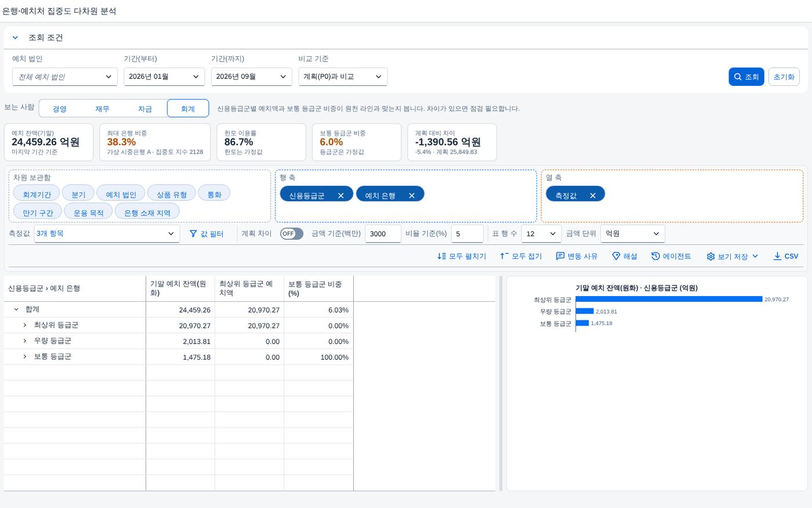Select the 운용 목적 dimension chip
The height and width of the screenshot is (508, 812).
click(88, 212)
